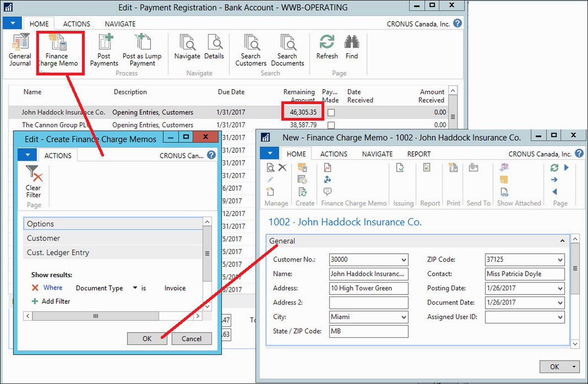Click the Dimensions icon in memo ribbon
Image resolution: width=588 pixels, height=384 pixels.
[327, 179]
